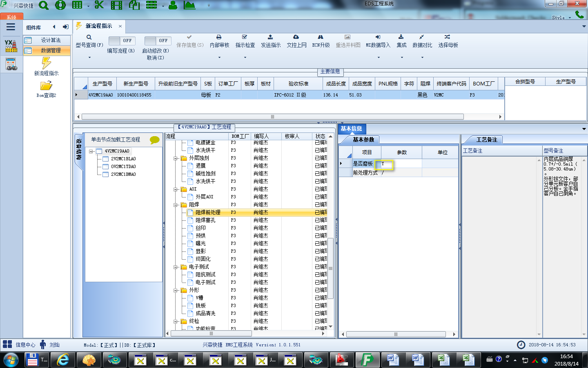The image size is (588, 368).
Task: Open the 内部审核 dropdown arrow
Action: [x=219, y=58]
